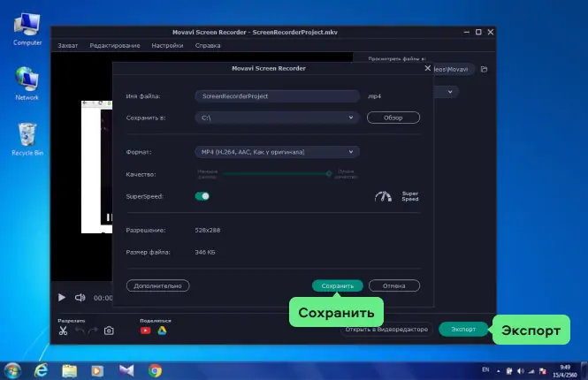The width and height of the screenshot is (588, 380).
Task: Click the Дополнительно button
Action: click(x=158, y=285)
